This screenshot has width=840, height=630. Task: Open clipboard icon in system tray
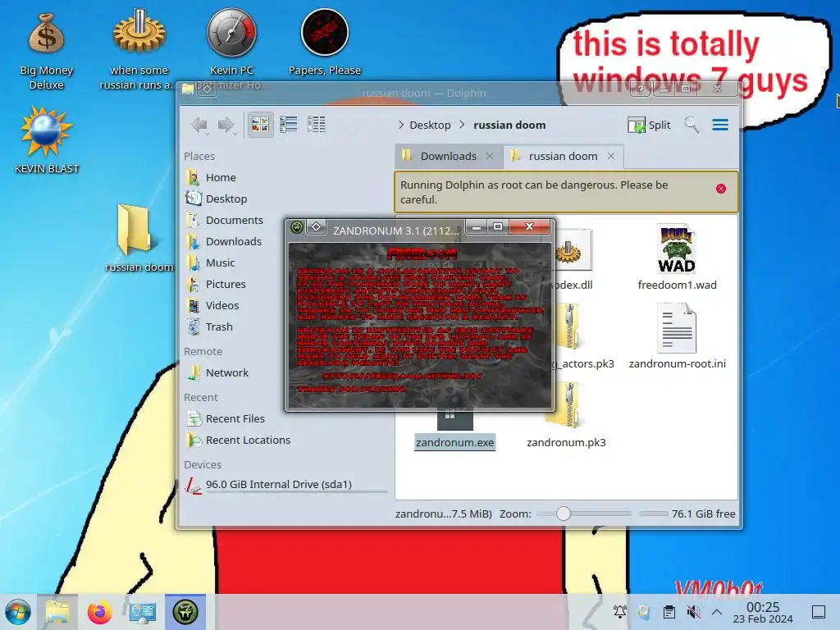pyautogui.click(x=669, y=612)
